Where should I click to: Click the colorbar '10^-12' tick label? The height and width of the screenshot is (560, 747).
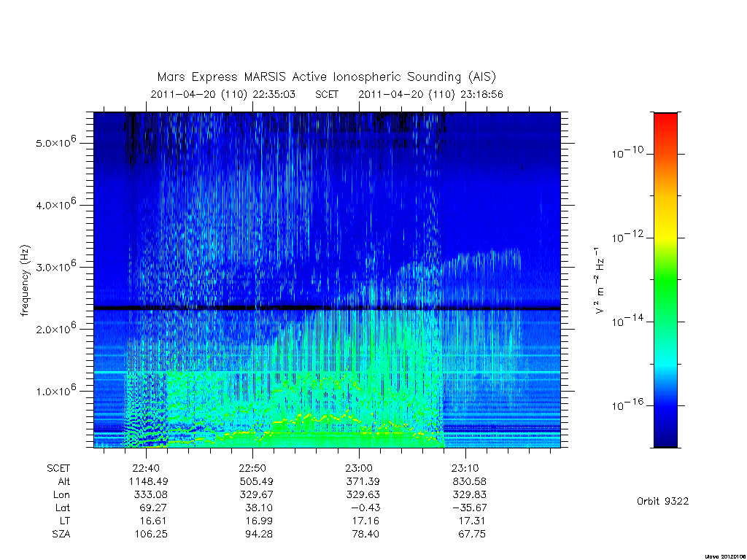pos(627,237)
